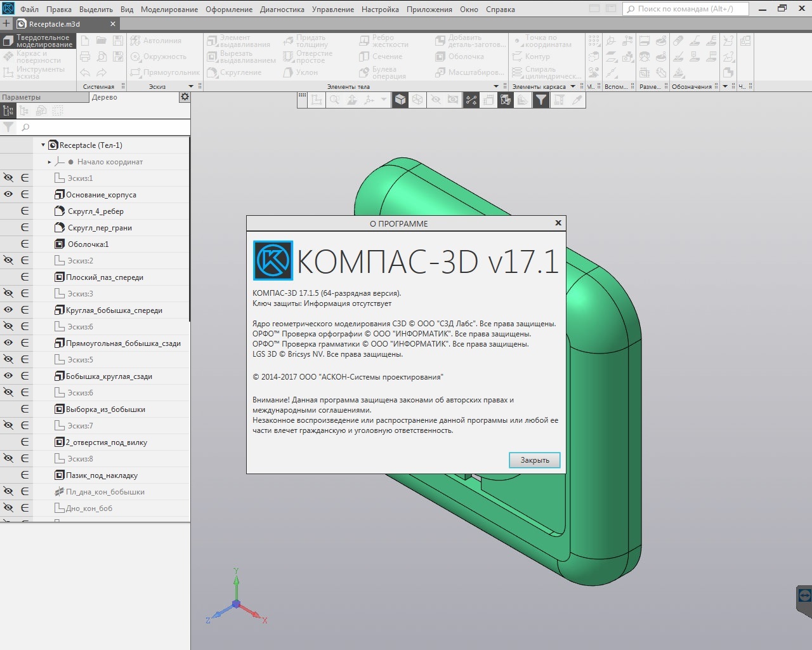Click the eyedropper icon in view toolbar

point(577,100)
